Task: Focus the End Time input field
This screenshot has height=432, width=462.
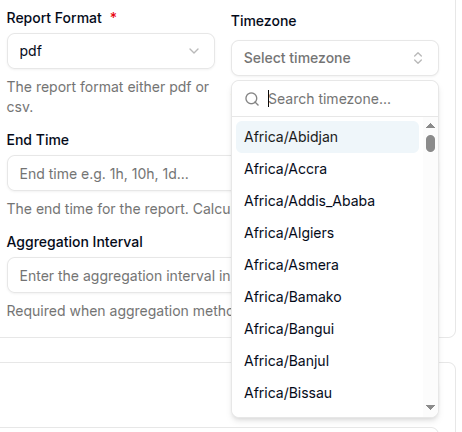Action: pyautogui.click(x=119, y=173)
